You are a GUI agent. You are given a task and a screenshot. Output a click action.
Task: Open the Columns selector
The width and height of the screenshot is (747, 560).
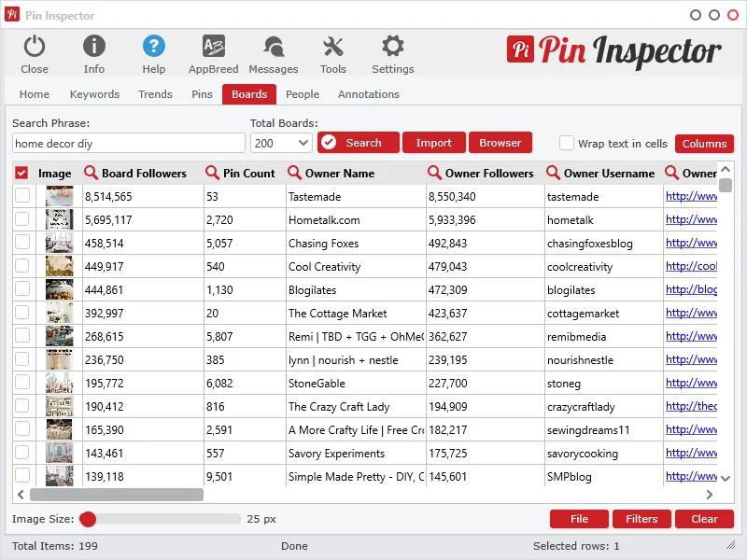704,144
